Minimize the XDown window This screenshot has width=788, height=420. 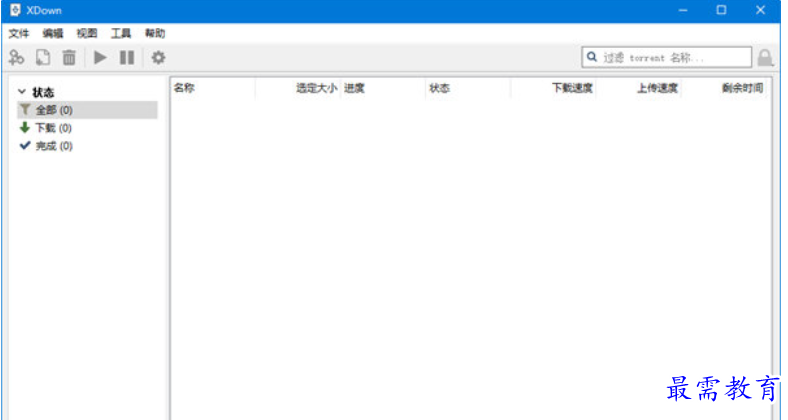tap(683, 10)
